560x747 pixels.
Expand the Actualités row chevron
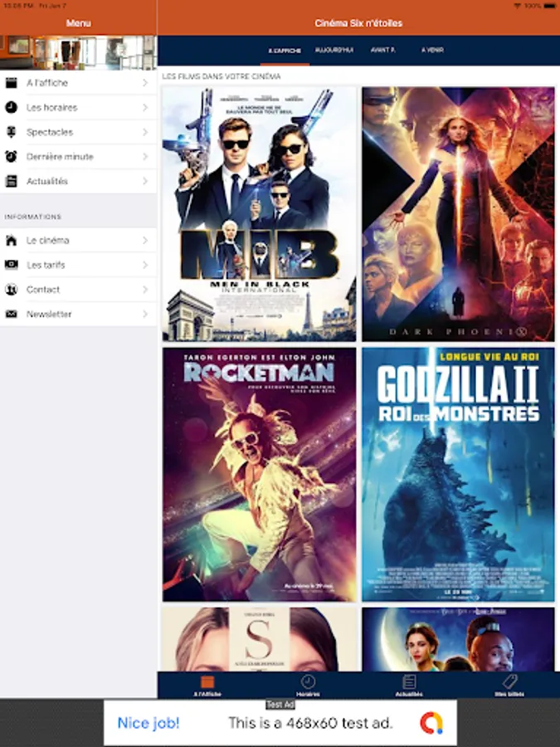pos(145,181)
